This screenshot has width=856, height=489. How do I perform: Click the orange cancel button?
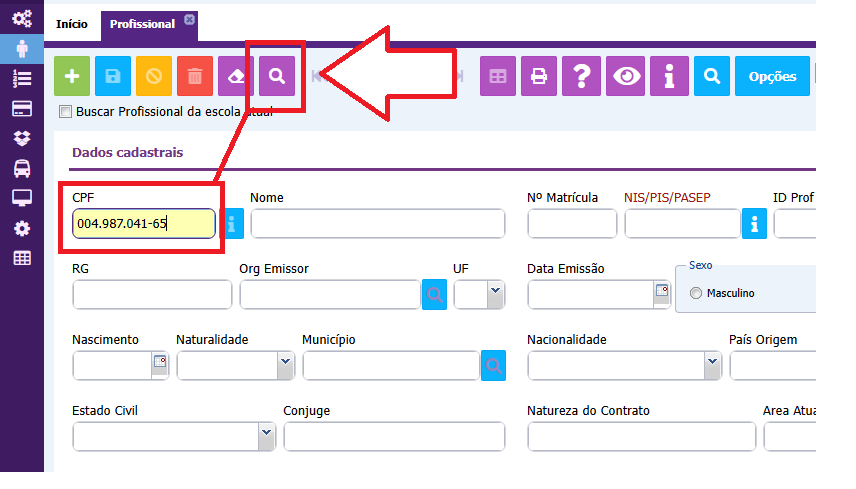coord(154,76)
